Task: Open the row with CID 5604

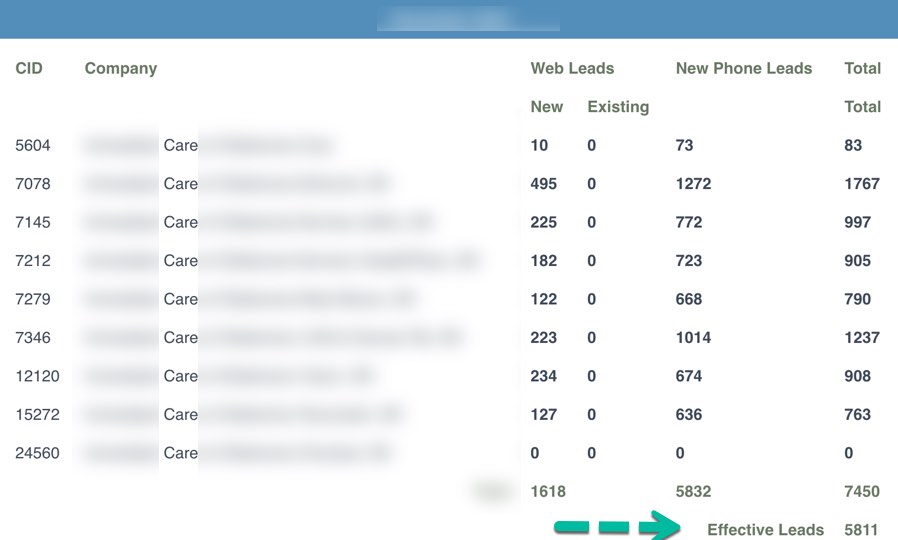Action: 33,146
